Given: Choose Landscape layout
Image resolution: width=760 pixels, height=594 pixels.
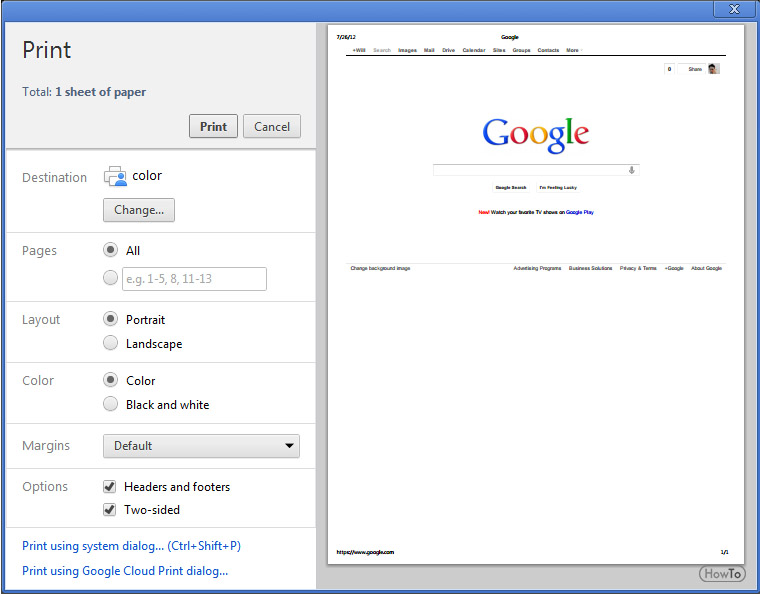Looking at the screenshot, I should (x=111, y=343).
